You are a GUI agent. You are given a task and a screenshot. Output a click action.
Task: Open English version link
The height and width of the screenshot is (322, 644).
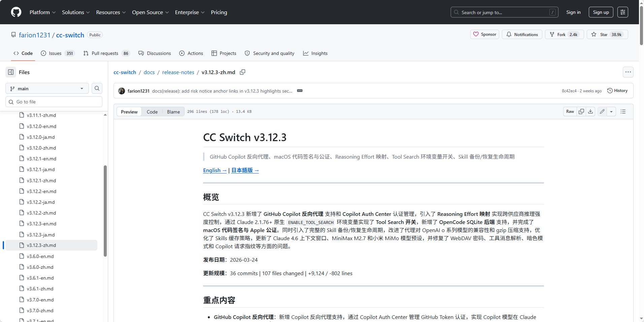(x=215, y=170)
